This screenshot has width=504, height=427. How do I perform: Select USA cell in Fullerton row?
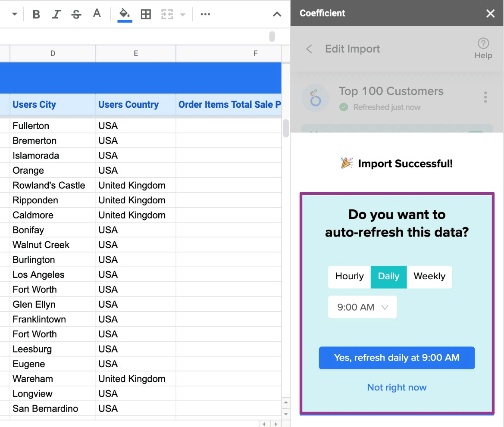click(136, 126)
